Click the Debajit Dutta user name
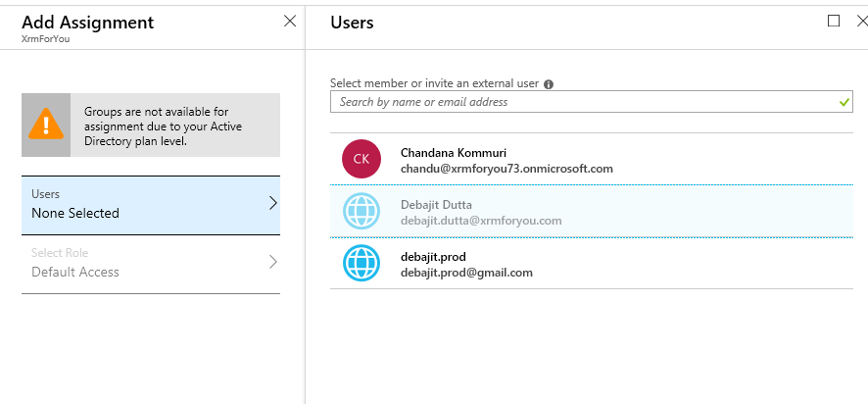Image resolution: width=868 pixels, height=404 pixels. point(436,204)
